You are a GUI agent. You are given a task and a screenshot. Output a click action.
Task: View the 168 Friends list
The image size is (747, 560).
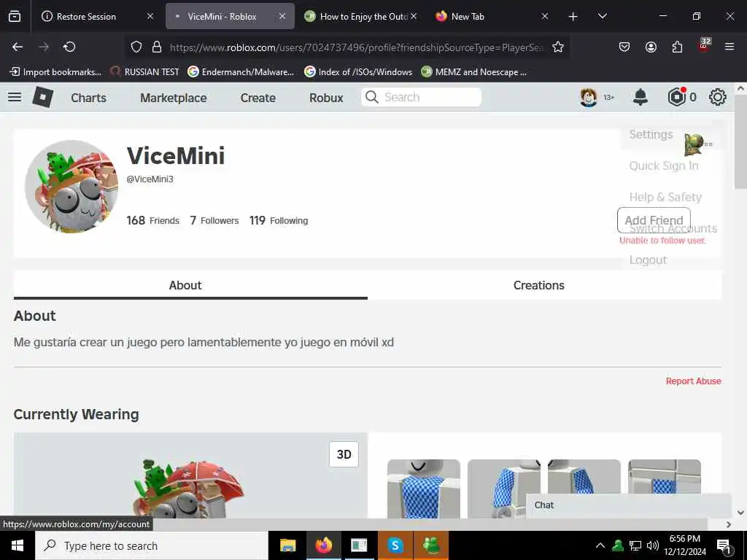153,220
